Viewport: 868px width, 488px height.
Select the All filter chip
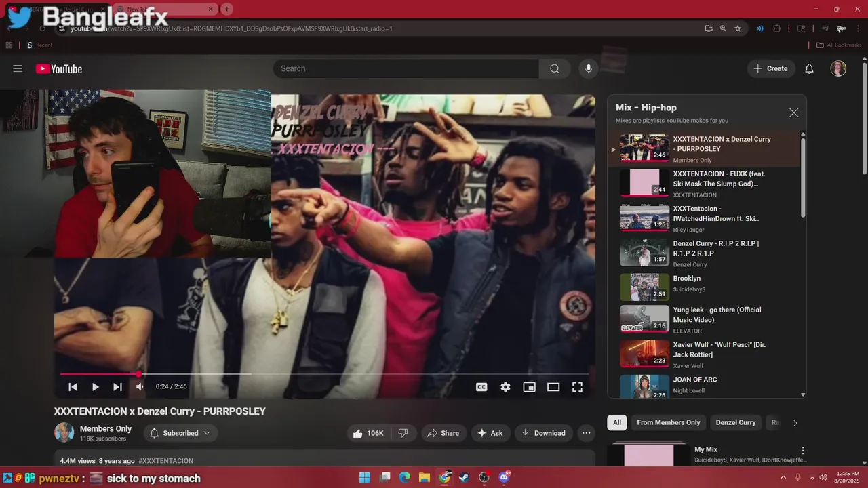pos(617,422)
